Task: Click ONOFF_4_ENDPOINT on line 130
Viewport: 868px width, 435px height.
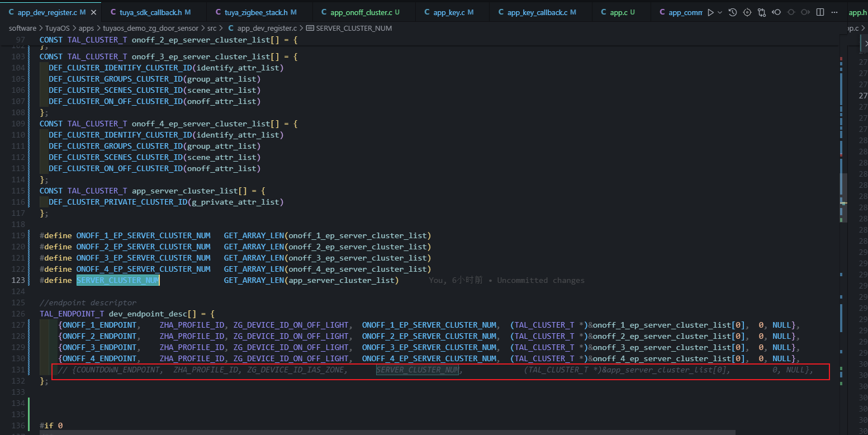Action: (99, 358)
